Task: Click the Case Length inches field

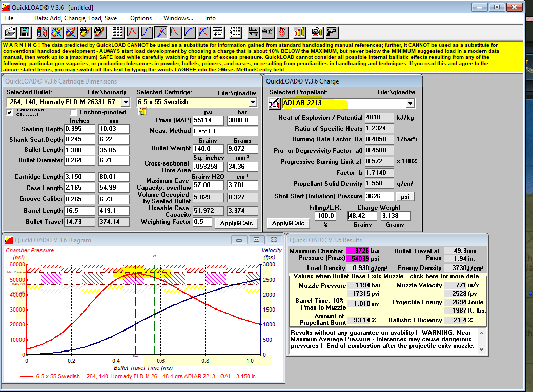Action: click(79, 188)
